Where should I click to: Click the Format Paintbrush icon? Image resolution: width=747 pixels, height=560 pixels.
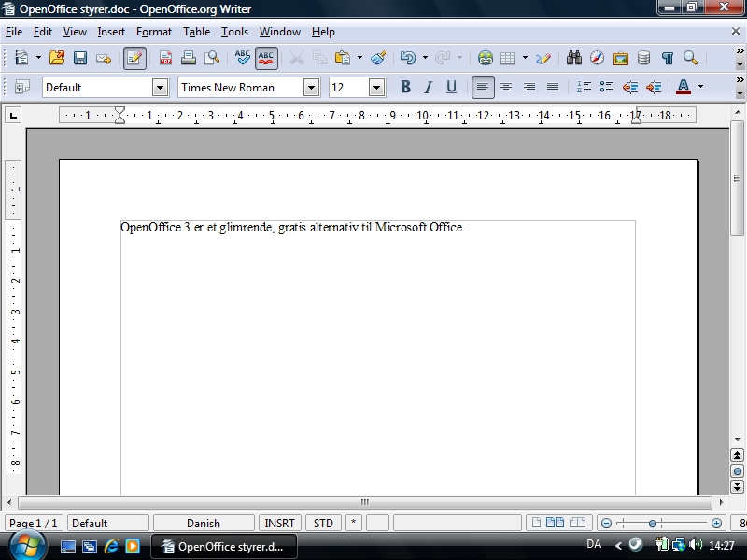(x=378, y=58)
